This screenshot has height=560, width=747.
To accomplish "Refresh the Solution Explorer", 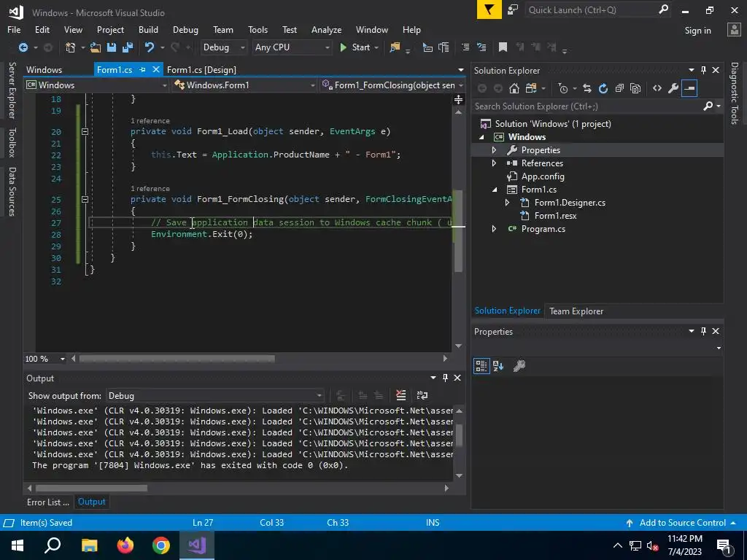I will coord(603,88).
